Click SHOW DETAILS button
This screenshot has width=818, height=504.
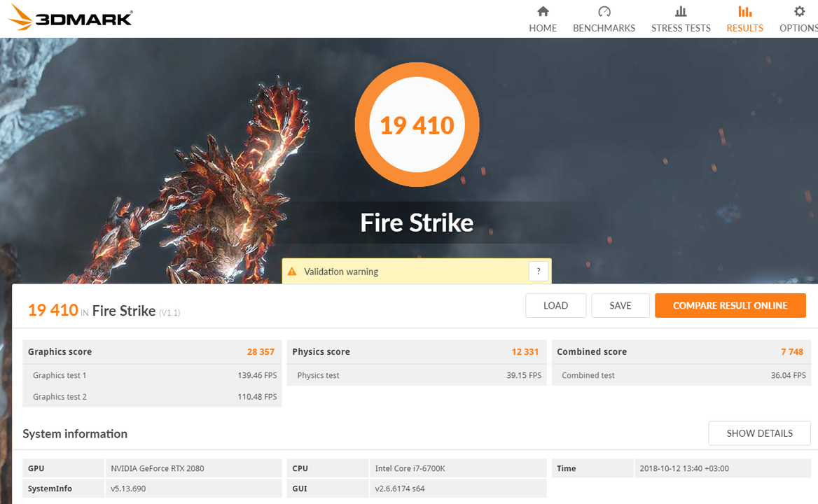point(760,433)
